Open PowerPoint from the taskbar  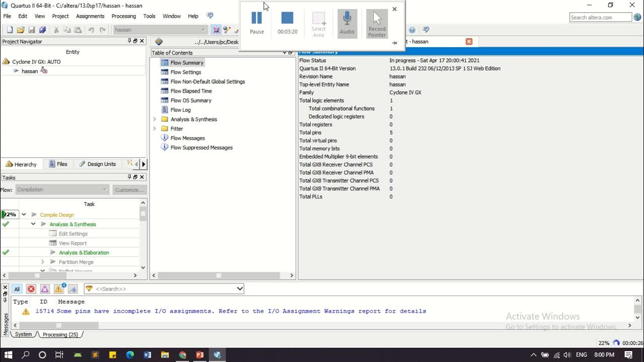pos(200,355)
